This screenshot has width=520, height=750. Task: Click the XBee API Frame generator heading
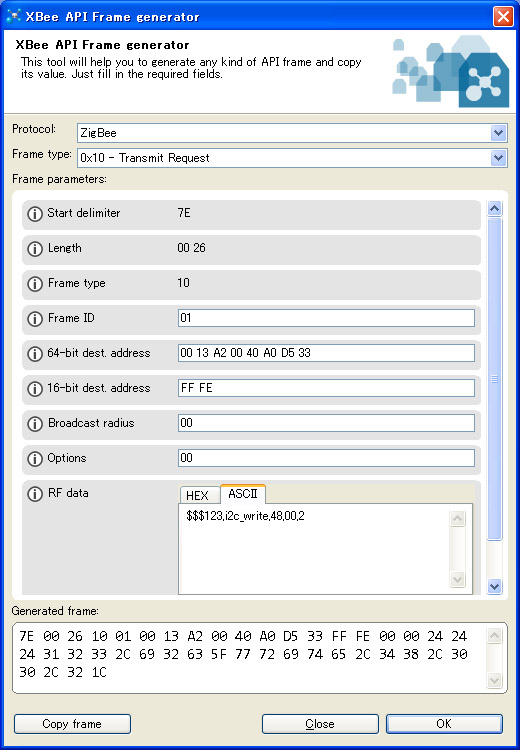click(102, 45)
